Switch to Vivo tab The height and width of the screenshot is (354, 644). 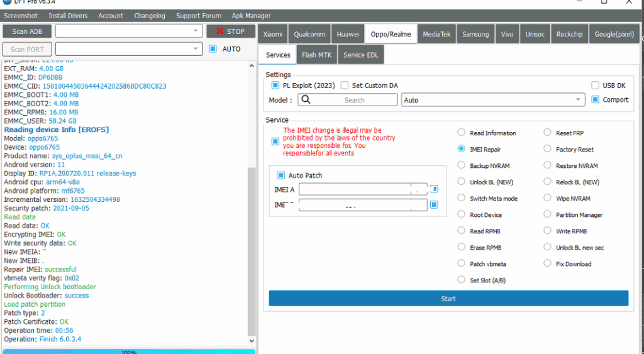click(508, 34)
